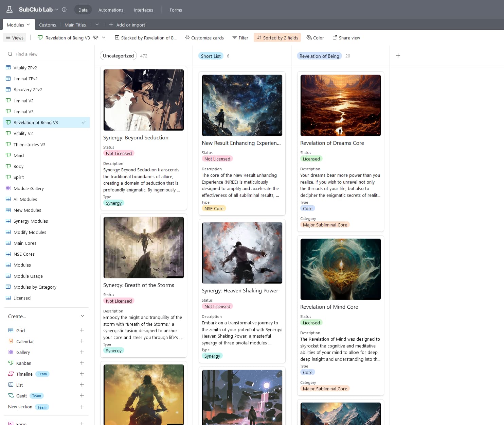Click the Synergy: Heaven Shaking Power title
This screenshot has width=504, height=425.
(240, 290)
